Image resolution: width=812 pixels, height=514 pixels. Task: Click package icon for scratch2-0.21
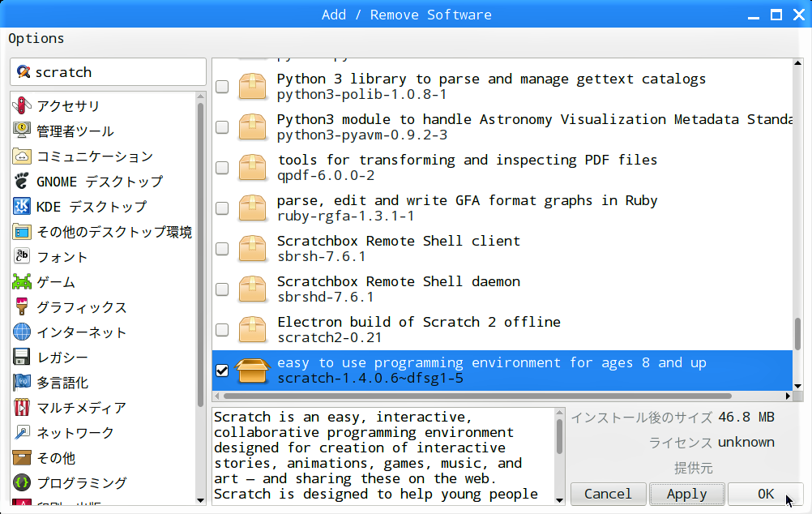[x=252, y=329]
